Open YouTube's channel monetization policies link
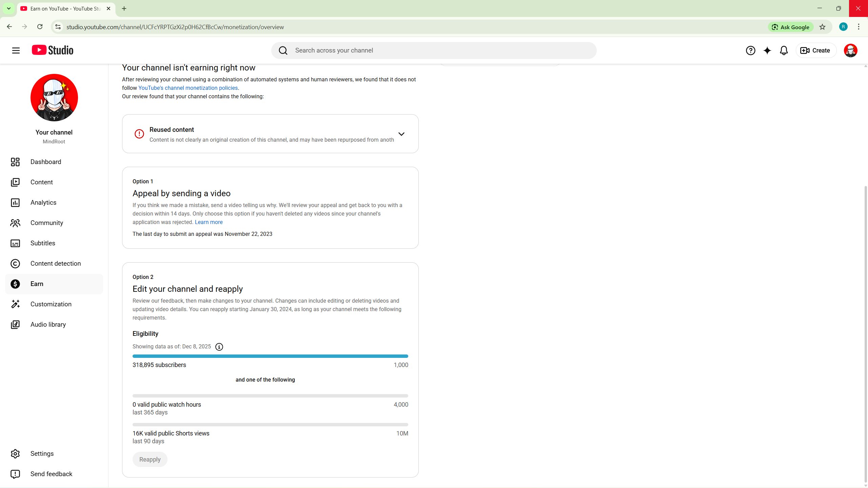The width and height of the screenshot is (868, 488). [x=188, y=88]
